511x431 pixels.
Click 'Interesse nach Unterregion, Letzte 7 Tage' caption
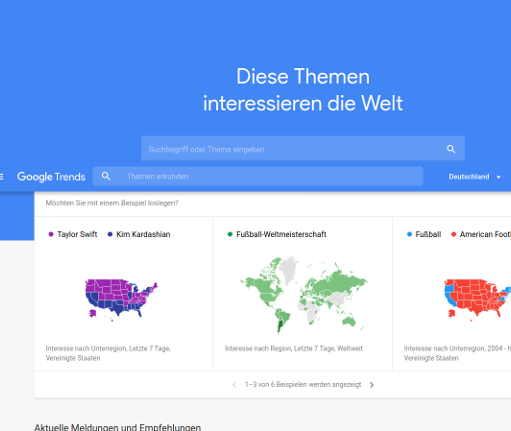pyautogui.click(x=108, y=353)
